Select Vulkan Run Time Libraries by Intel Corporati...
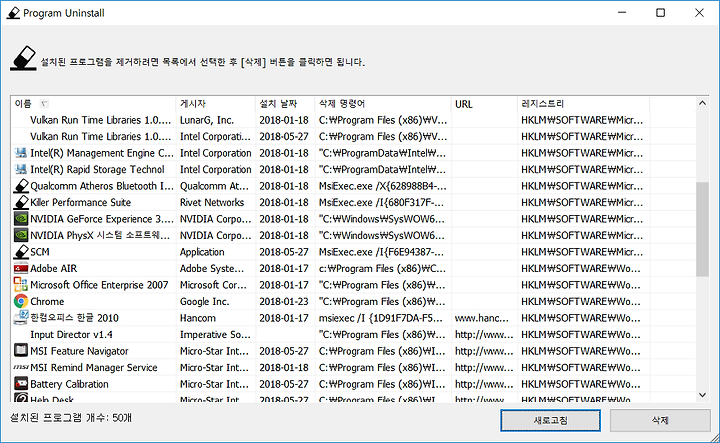Viewport: 720px width, 443px height. pos(353,136)
